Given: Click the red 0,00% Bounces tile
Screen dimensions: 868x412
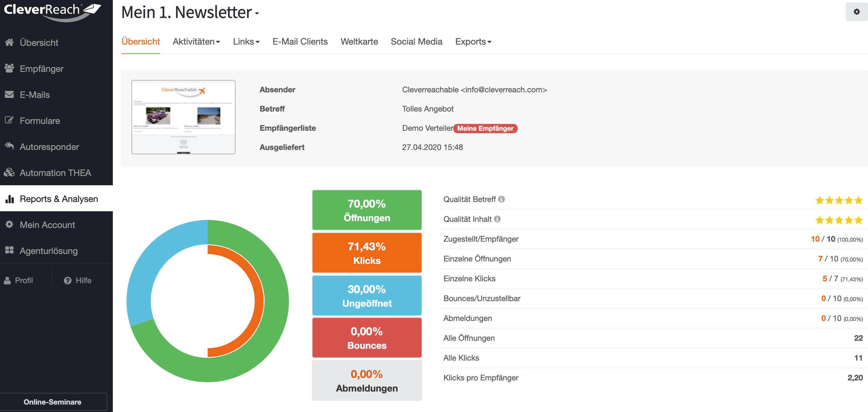Looking at the screenshot, I should click(367, 338).
